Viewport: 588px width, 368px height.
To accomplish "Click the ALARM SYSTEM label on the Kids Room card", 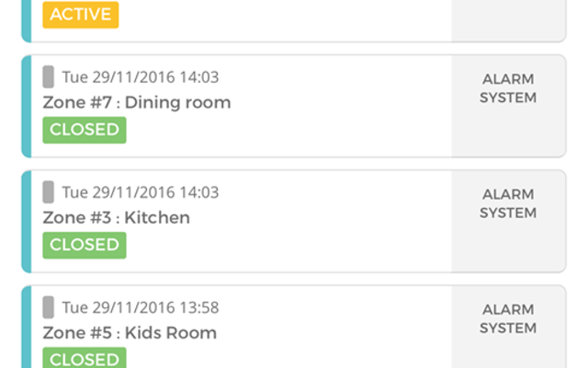I will 508,318.
